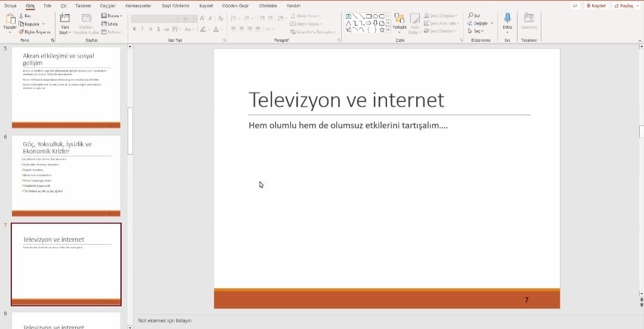Click the numbered list icon
This screenshot has width=644, height=329.
click(247, 18)
